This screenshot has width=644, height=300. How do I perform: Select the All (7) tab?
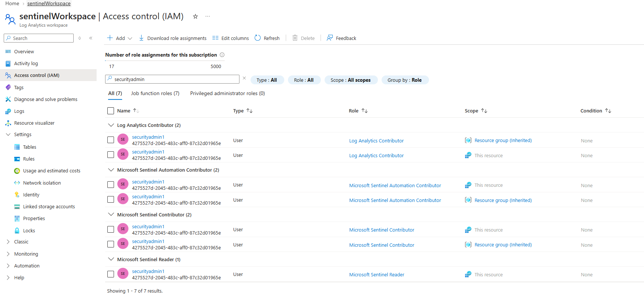pos(115,93)
